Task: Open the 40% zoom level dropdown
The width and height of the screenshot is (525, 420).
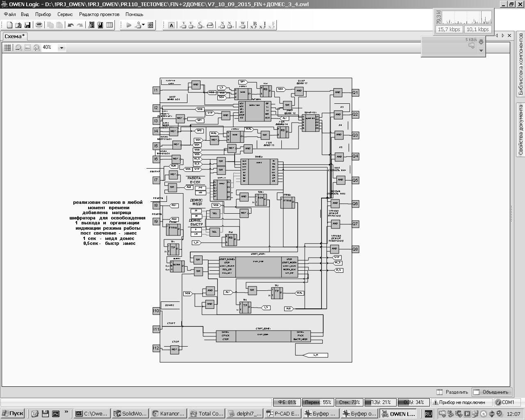Action: [62, 48]
